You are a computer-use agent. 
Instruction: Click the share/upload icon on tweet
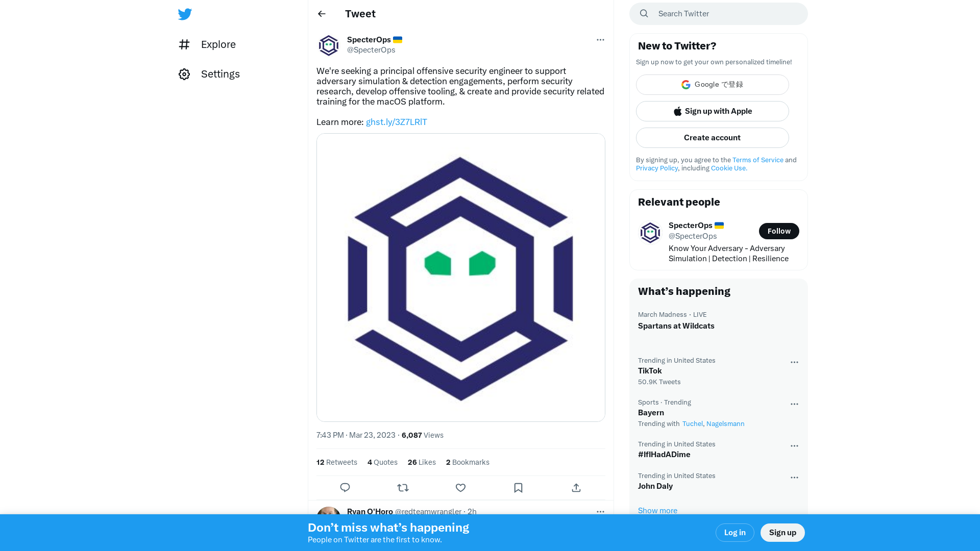pos(576,488)
